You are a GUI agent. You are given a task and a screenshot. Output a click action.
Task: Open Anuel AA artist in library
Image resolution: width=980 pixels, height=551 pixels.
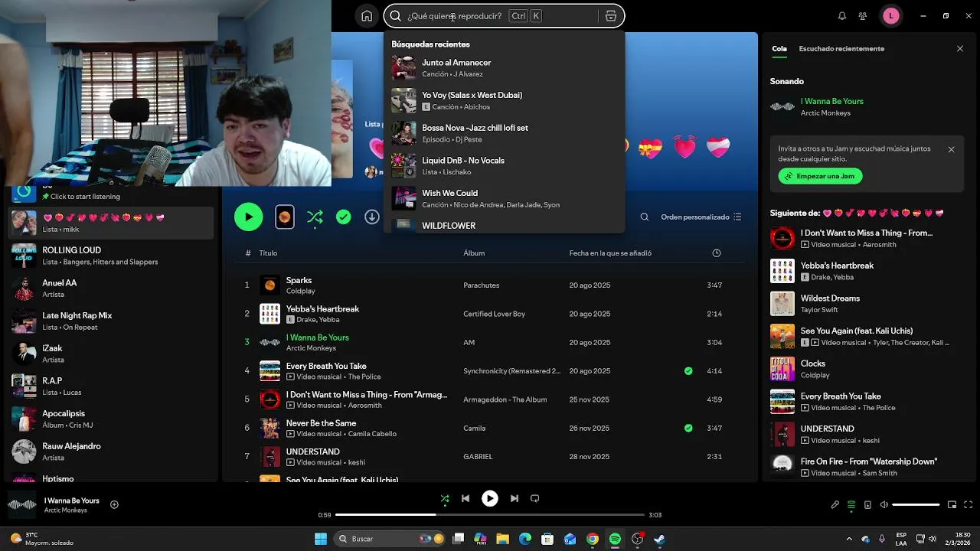(x=112, y=289)
